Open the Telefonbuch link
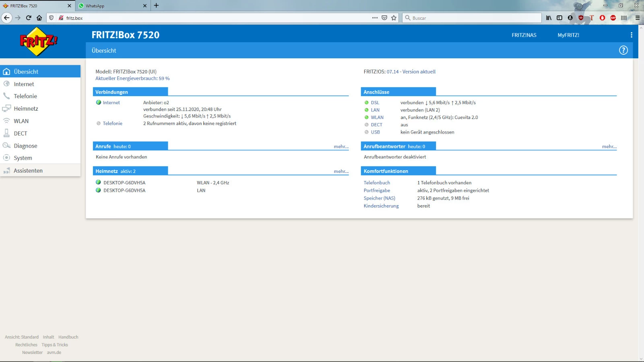 click(377, 183)
